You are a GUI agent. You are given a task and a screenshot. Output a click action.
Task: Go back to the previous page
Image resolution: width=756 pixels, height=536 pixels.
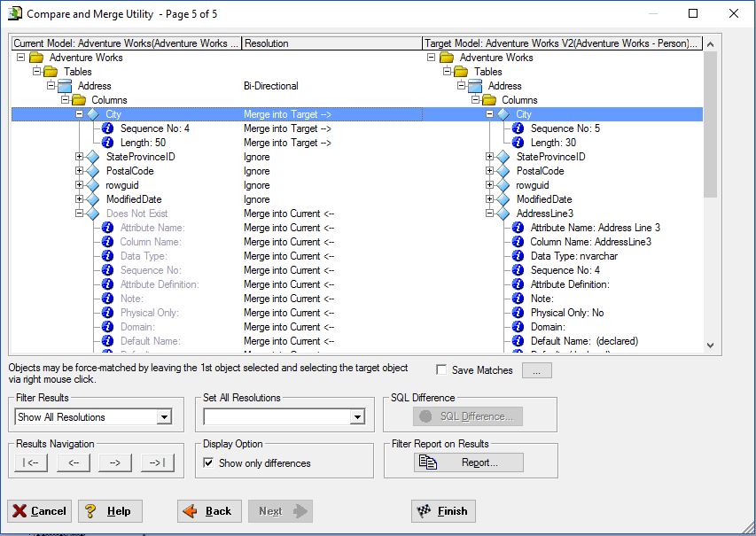click(x=209, y=511)
